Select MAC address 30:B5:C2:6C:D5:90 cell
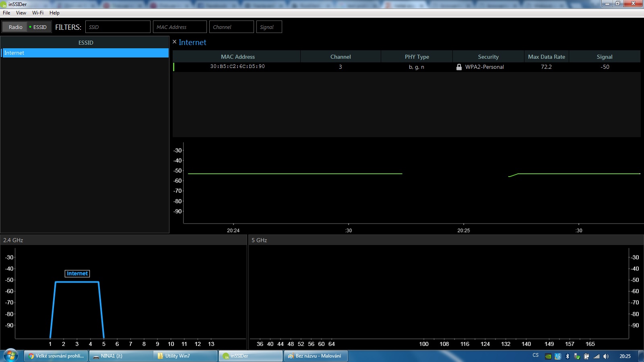644x362 pixels. [237, 66]
